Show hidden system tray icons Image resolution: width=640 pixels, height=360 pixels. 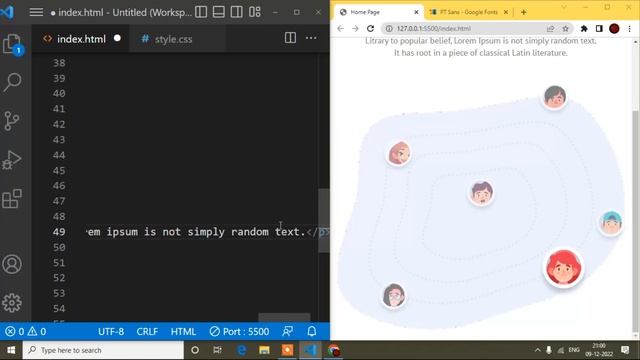(x=538, y=350)
